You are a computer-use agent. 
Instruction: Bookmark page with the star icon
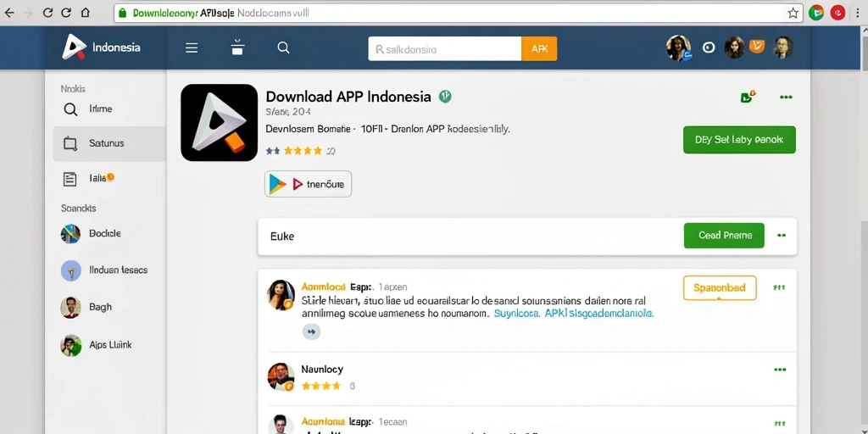793,13
